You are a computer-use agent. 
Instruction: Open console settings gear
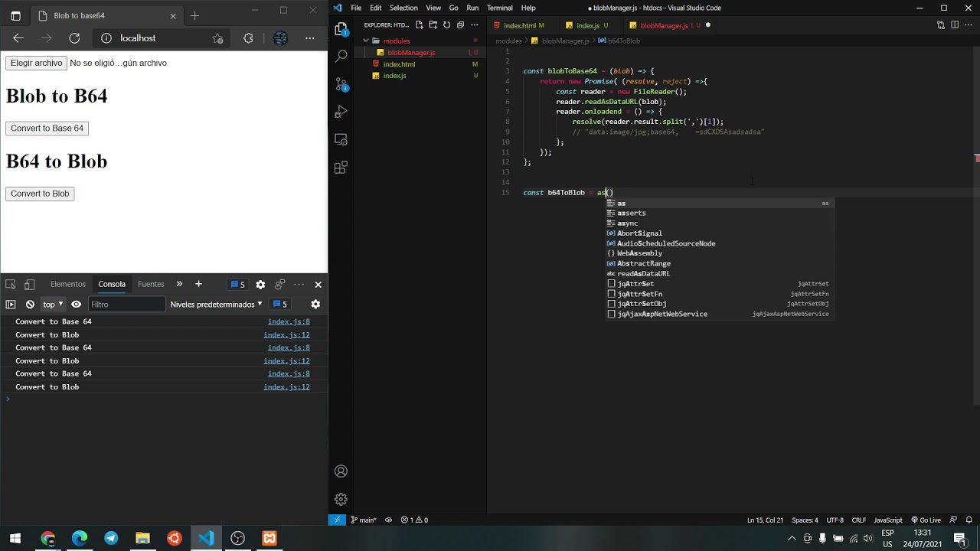point(315,305)
